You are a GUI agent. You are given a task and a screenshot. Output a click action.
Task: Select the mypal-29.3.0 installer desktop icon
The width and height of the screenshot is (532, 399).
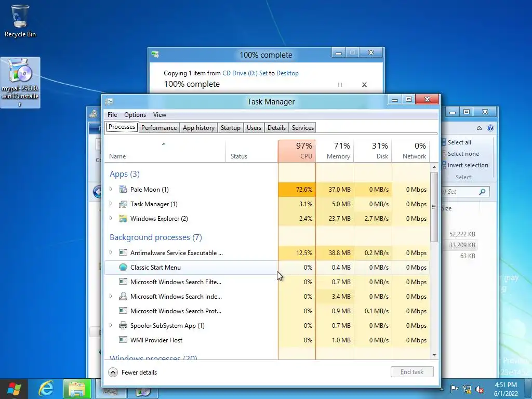20,83
